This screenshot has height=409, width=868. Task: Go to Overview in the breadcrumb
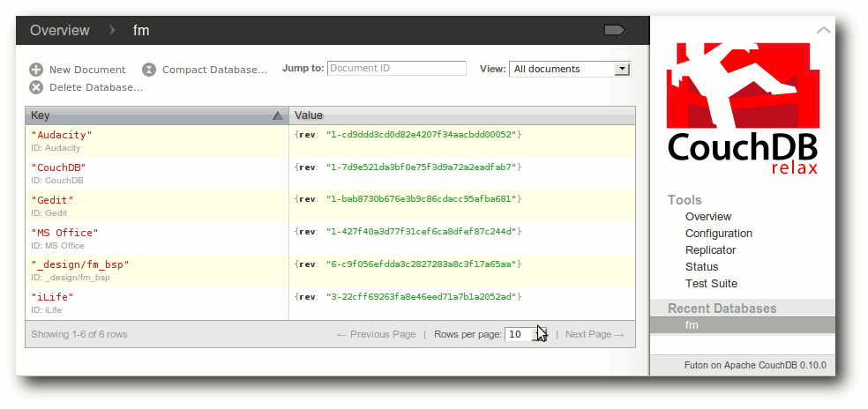60,31
